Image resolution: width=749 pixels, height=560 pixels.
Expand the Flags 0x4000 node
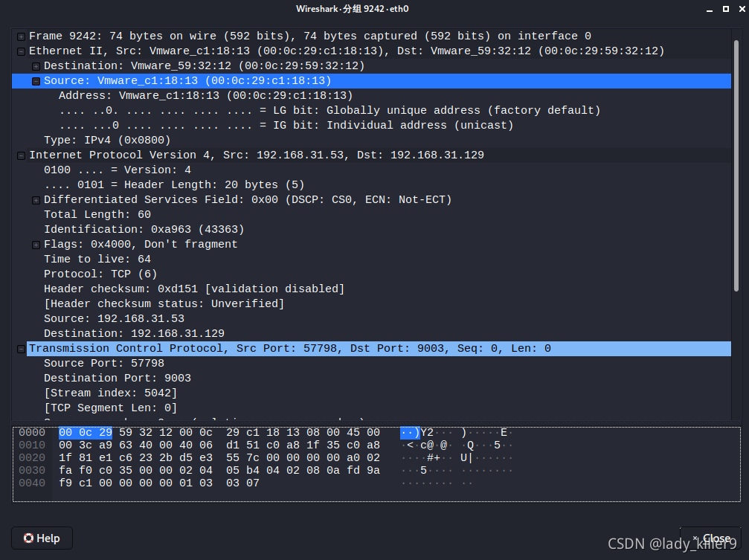click(x=36, y=245)
